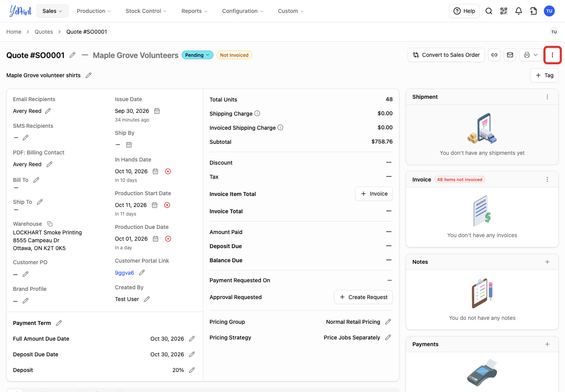Open Invoice panel options menu

[x=547, y=180]
